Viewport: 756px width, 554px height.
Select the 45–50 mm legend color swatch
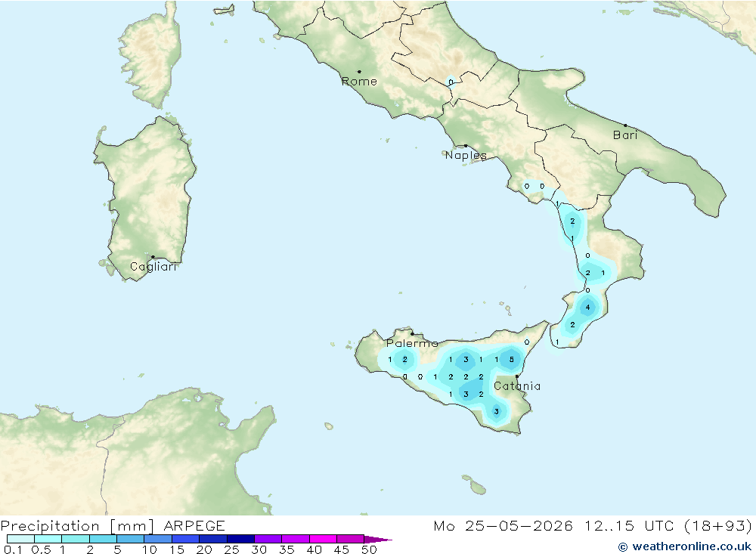coord(351,539)
